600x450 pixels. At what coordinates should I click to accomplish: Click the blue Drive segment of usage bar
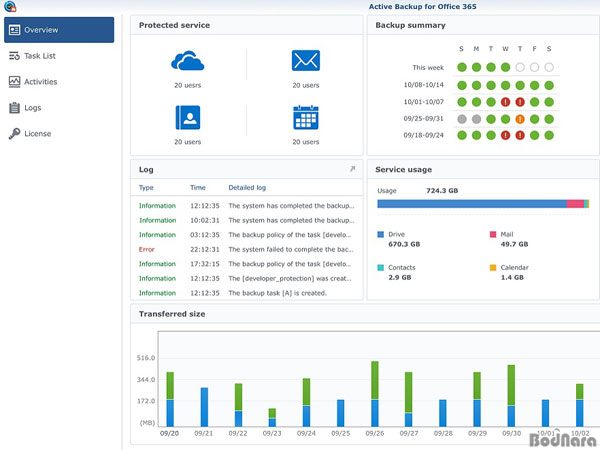point(472,204)
